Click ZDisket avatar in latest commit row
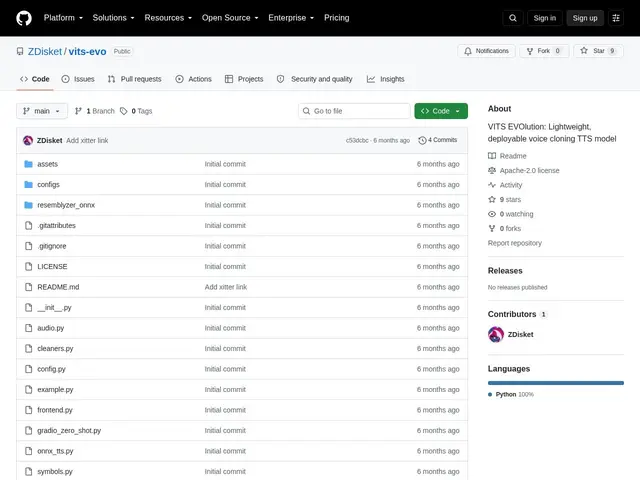 [28, 140]
